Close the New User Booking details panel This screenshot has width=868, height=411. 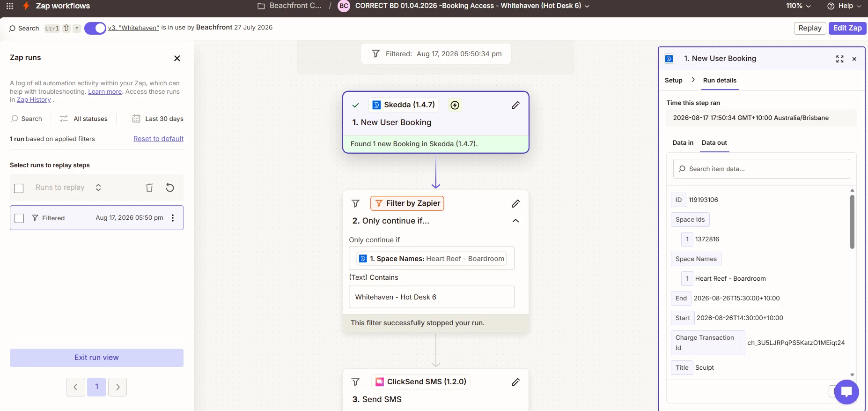point(854,59)
